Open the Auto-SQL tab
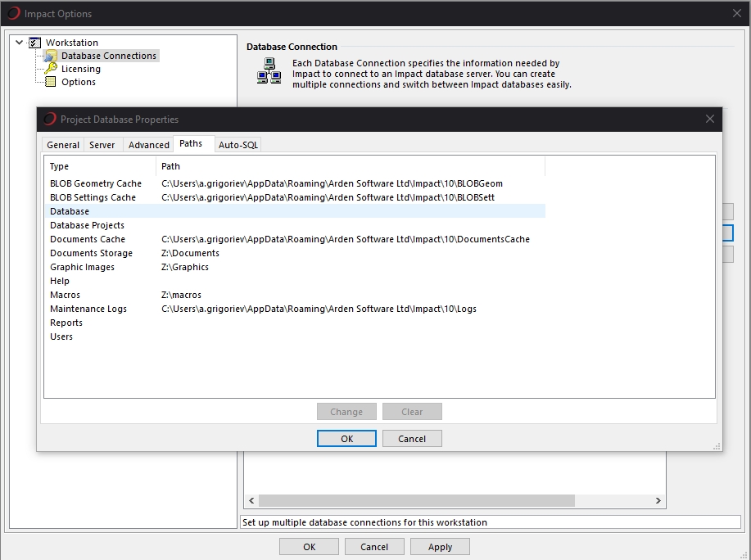751x560 pixels. click(x=238, y=145)
